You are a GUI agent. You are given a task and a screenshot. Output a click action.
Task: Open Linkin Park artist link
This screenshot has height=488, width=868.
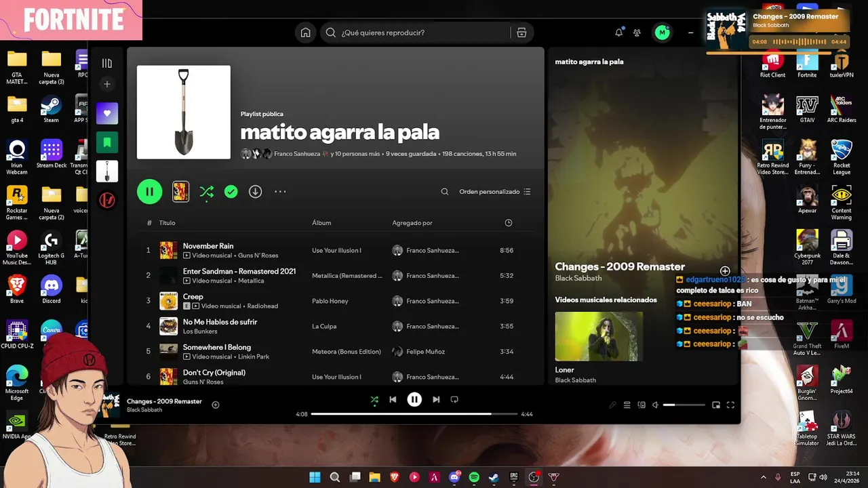[x=254, y=357]
